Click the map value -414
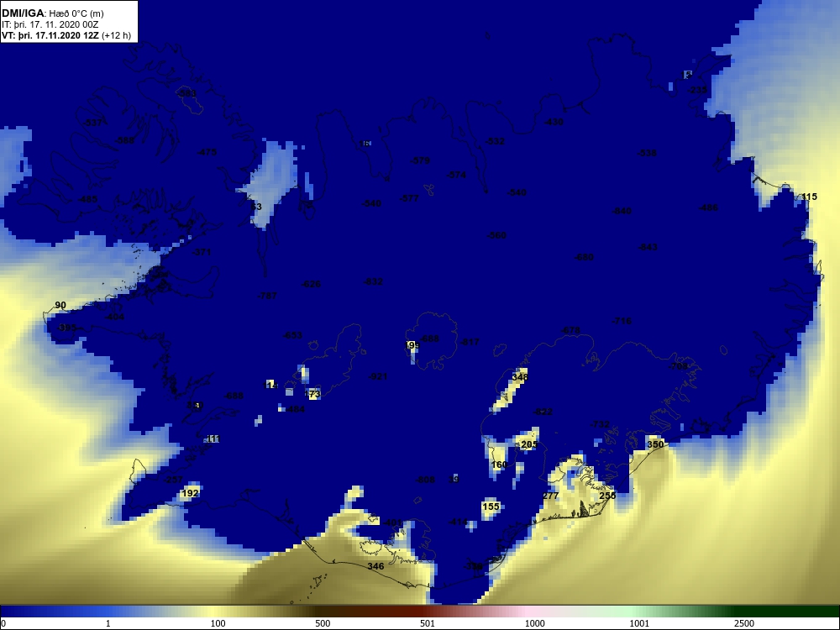This screenshot has width=840, height=630. point(458,522)
